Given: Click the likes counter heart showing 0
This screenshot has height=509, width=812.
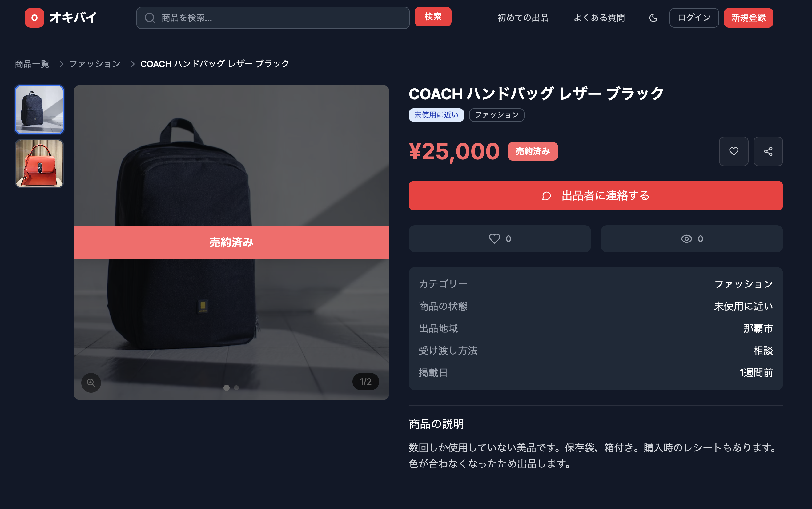Looking at the screenshot, I should tap(495, 239).
